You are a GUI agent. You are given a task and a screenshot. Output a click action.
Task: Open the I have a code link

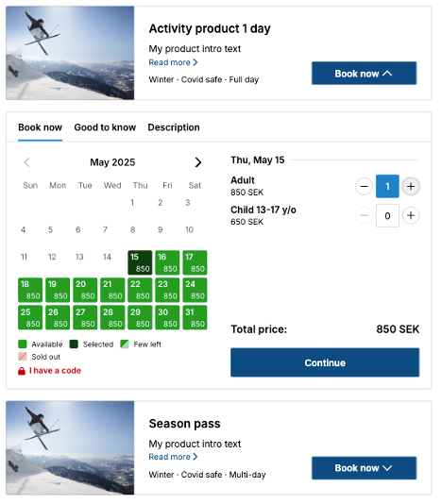pos(55,371)
